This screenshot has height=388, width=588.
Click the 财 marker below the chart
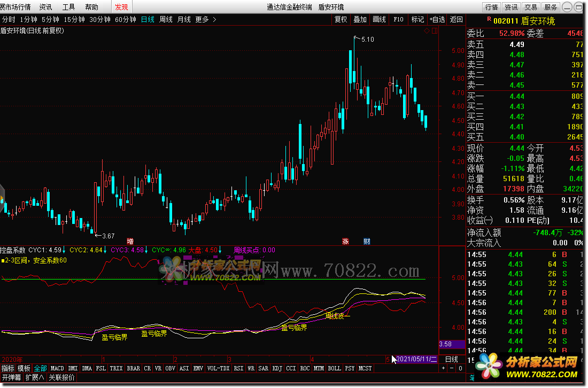(x=367, y=241)
